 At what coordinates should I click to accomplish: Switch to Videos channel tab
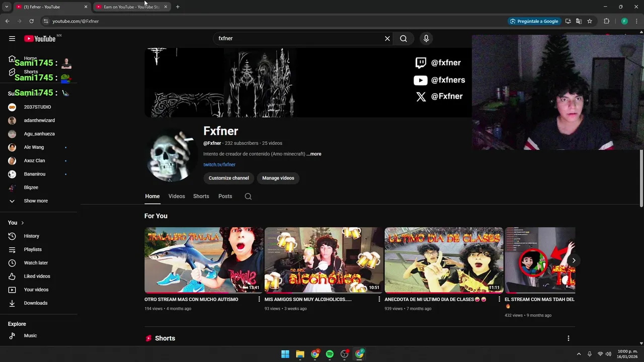pos(177,196)
